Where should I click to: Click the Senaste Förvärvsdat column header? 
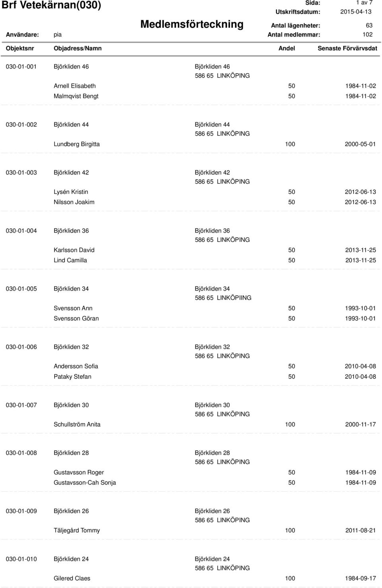pos(347,48)
